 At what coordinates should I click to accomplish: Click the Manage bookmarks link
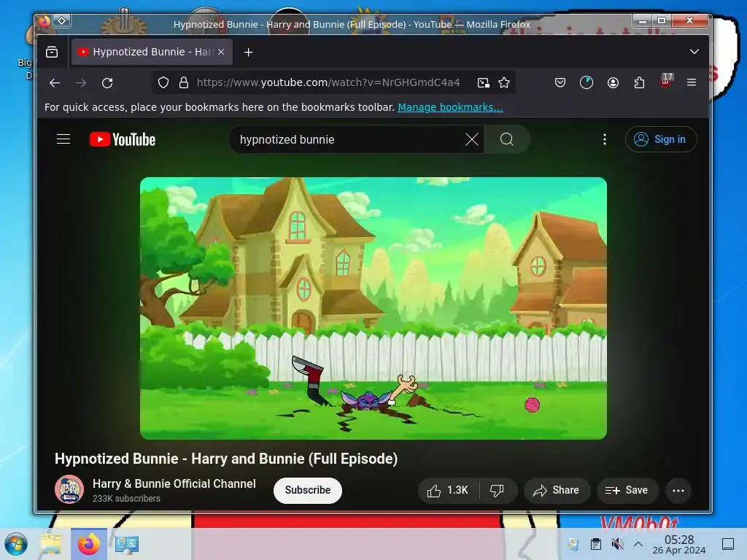(x=450, y=107)
